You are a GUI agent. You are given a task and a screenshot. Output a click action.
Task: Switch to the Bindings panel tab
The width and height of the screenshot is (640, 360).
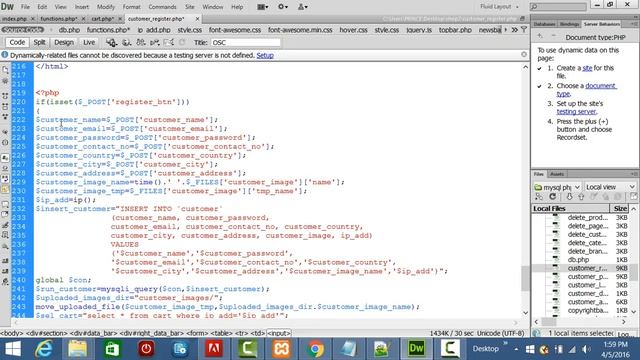tap(569, 24)
